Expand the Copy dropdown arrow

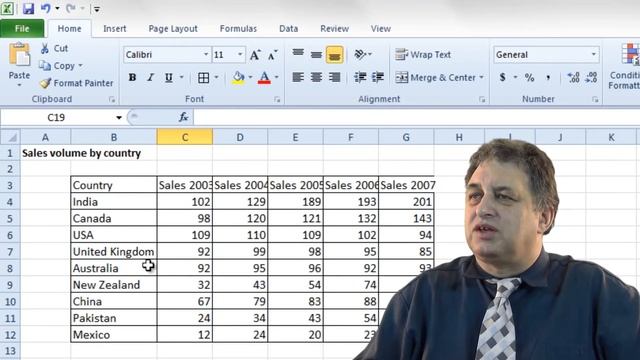coord(80,66)
